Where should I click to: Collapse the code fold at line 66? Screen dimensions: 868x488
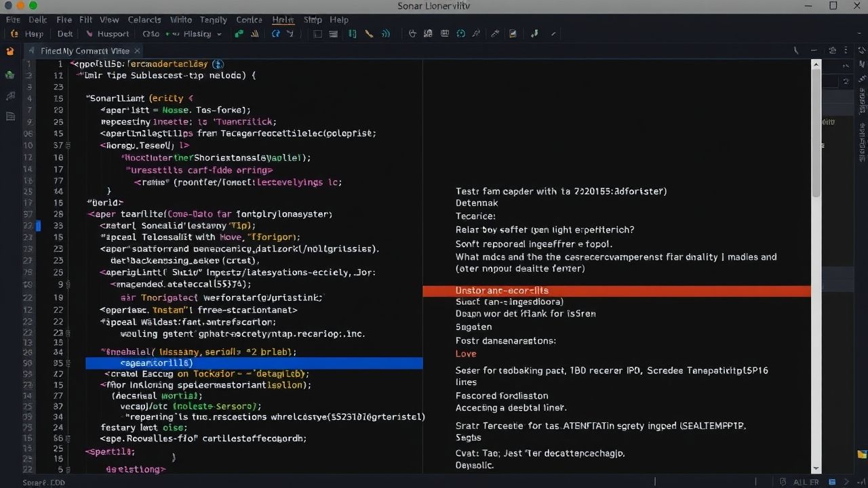(68, 439)
